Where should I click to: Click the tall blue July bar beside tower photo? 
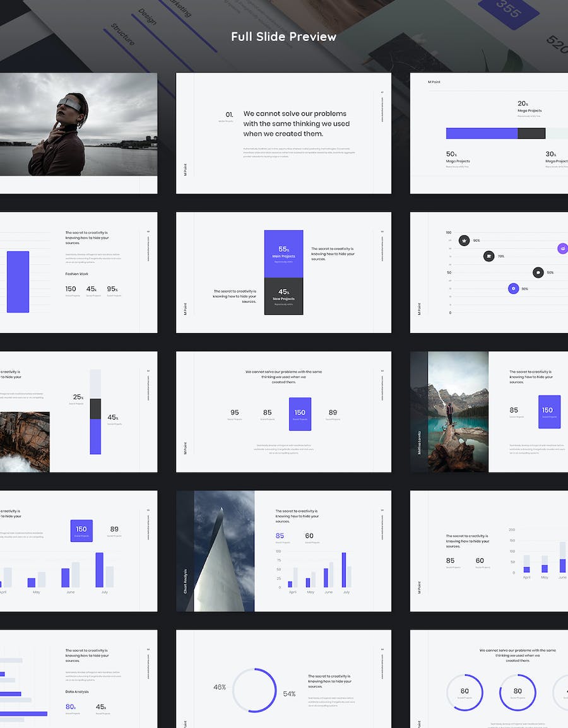344,570
